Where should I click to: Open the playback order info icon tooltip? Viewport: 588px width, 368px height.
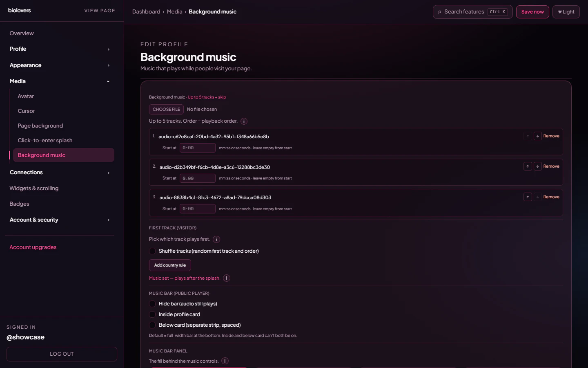point(244,121)
